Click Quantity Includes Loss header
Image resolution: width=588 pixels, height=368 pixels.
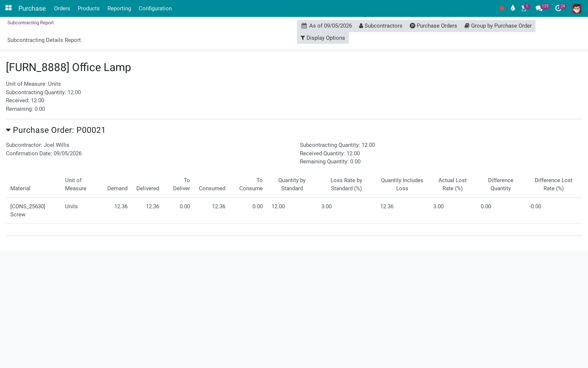[x=402, y=184]
